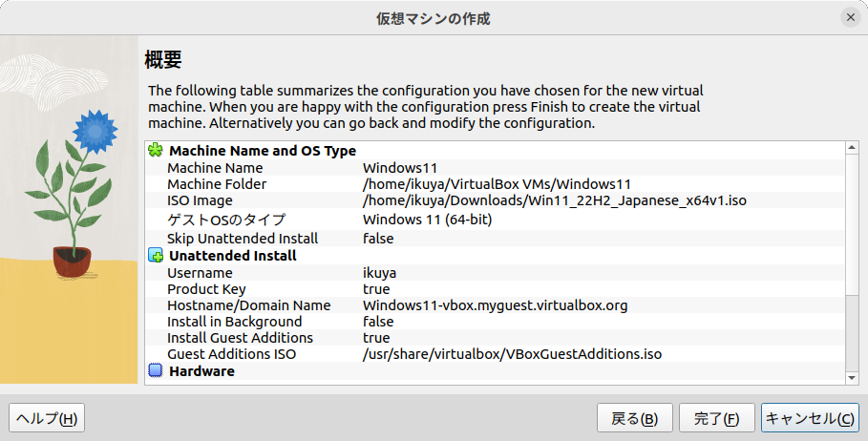Screen dimensions: 868x441
Task: Click the Unattended Install plus icon
Action: [x=156, y=255]
